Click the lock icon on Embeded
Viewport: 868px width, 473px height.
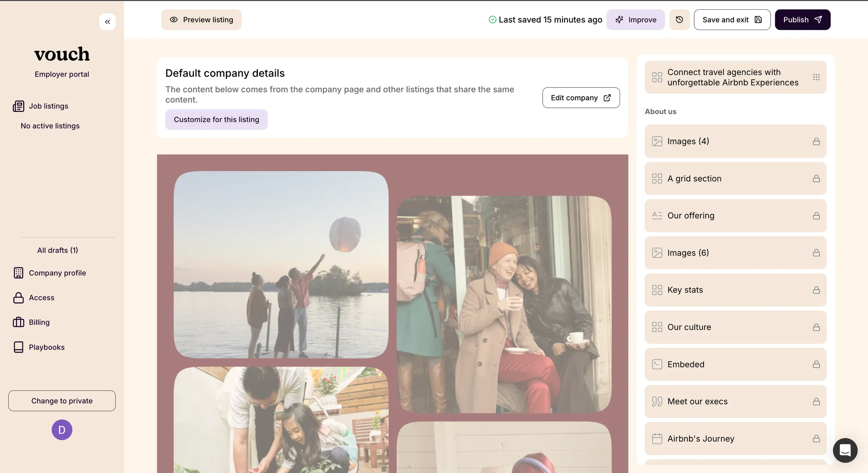point(816,365)
